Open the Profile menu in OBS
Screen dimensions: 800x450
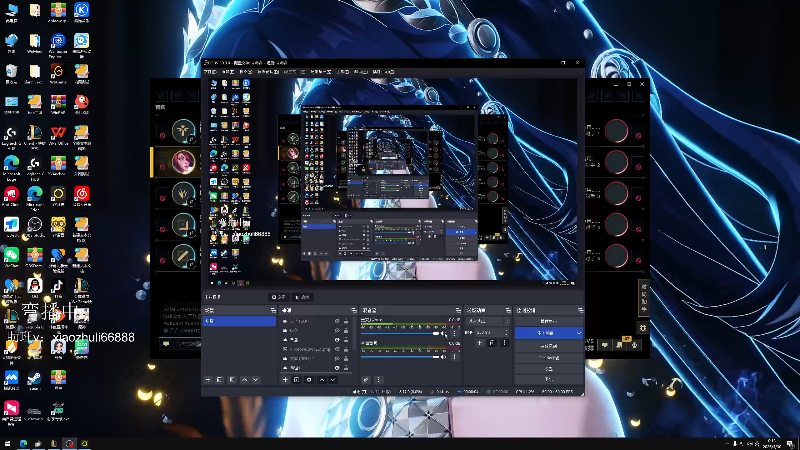click(x=294, y=72)
